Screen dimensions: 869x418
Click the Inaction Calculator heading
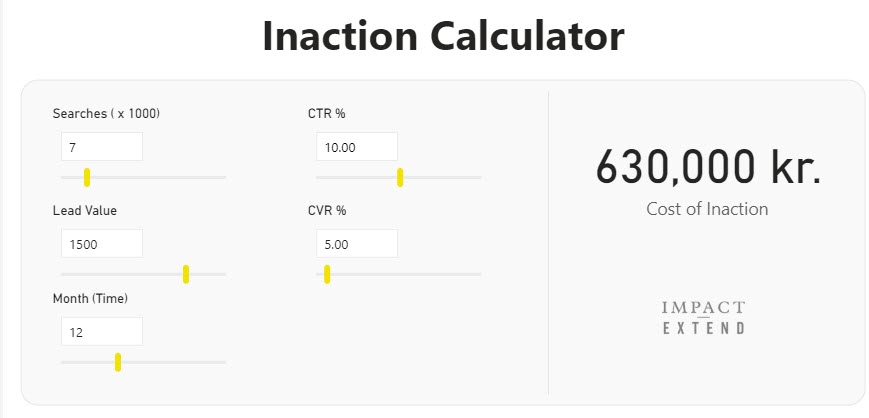pos(443,36)
